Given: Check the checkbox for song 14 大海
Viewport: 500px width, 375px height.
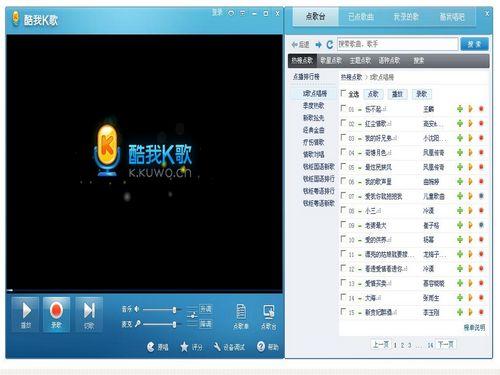Looking at the screenshot, I should pos(343,297).
